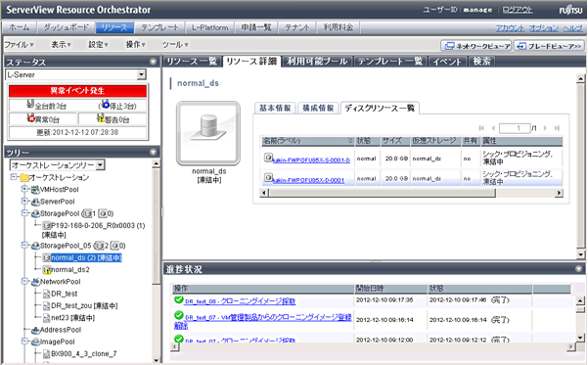Select the AddressPool tree item
Viewport: 588px width, 365px height.
point(61,330)
